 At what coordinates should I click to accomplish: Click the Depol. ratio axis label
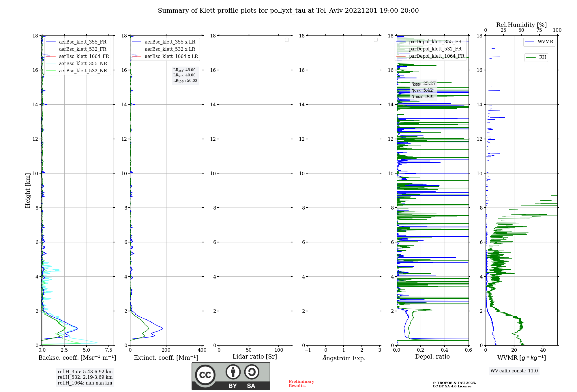point(432,357)
